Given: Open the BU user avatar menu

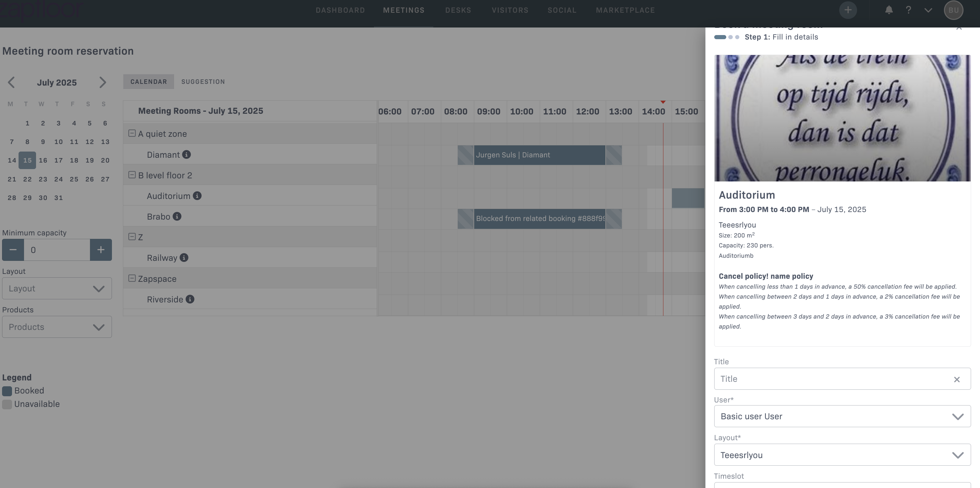Looking at the screenshot, I should (953, 10).
